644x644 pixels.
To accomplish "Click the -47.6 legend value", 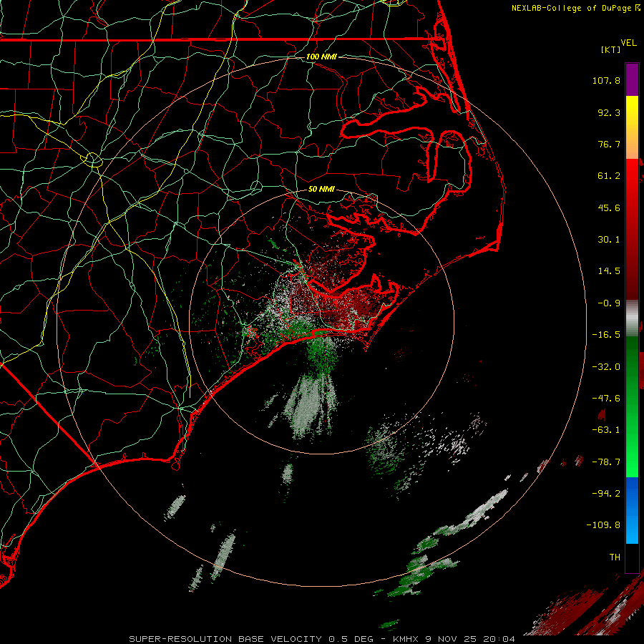I will coord(606,399).
